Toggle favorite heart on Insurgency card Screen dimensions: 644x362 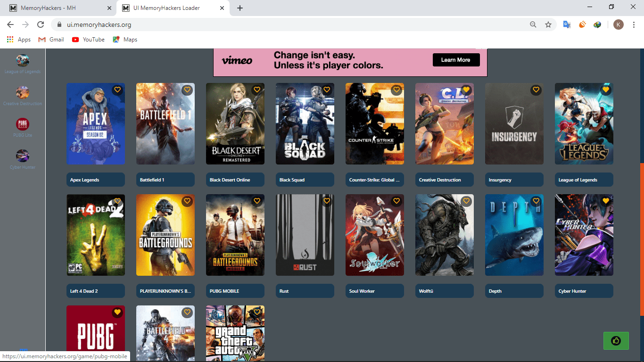click(x=536, y=90)
